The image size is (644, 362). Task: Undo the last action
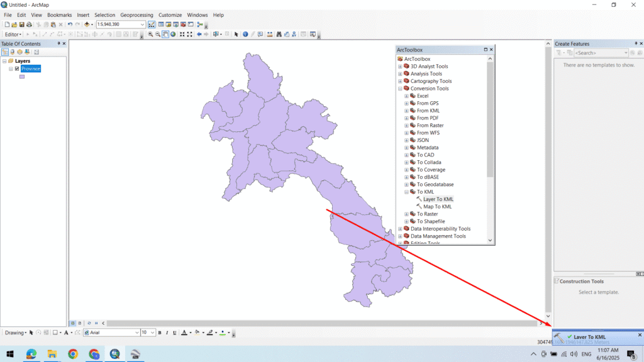point(70,25)
